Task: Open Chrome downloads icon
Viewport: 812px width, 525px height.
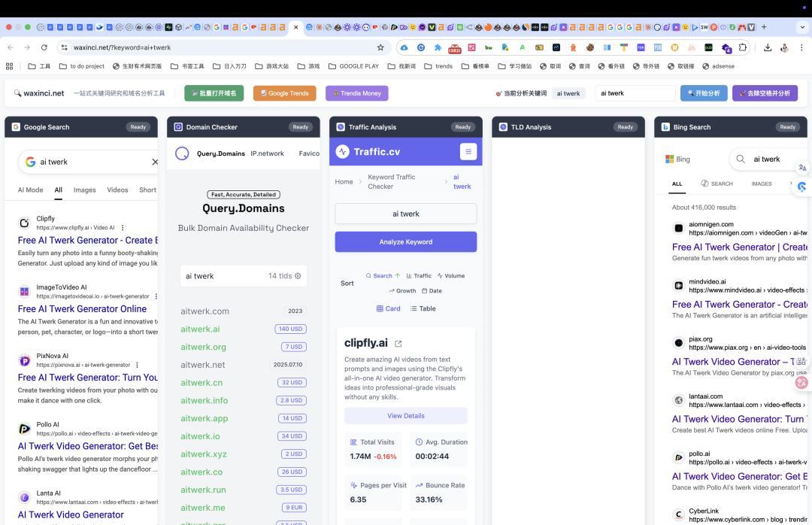Action: point(768,47)
